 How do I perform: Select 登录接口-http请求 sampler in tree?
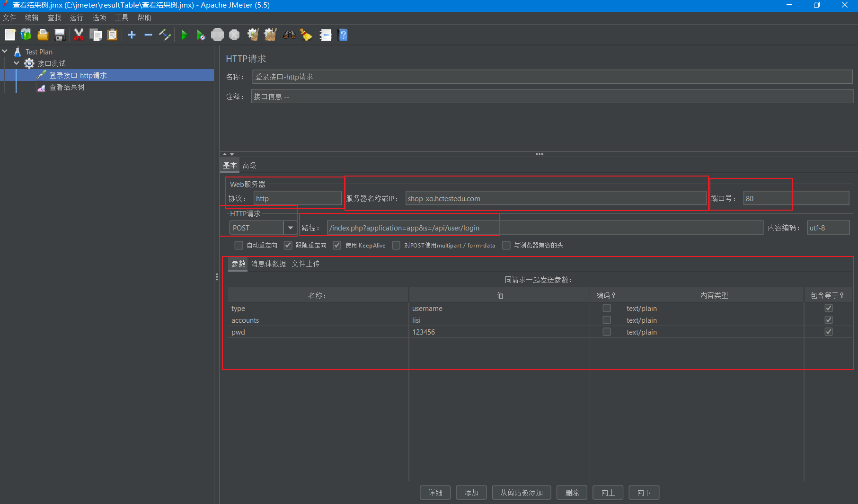[x=78, y=75]
